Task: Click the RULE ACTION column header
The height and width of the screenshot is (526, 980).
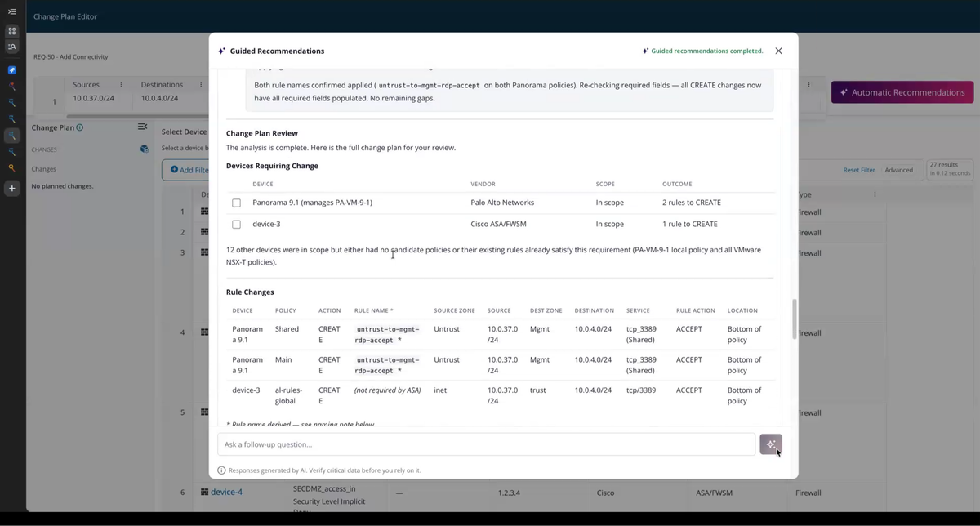Action: [695, 310]
